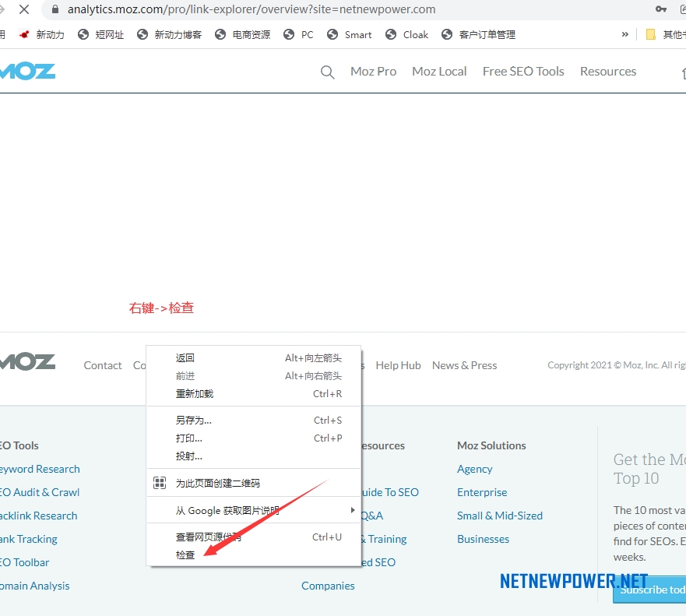Open the Cloak bookmark
The height and width of the screenshot is (616, 686).
click(407, 34)
